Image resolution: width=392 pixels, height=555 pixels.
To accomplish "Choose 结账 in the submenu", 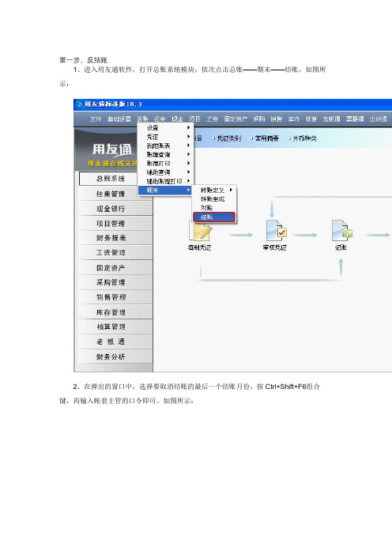I will (x=214, y=217).
